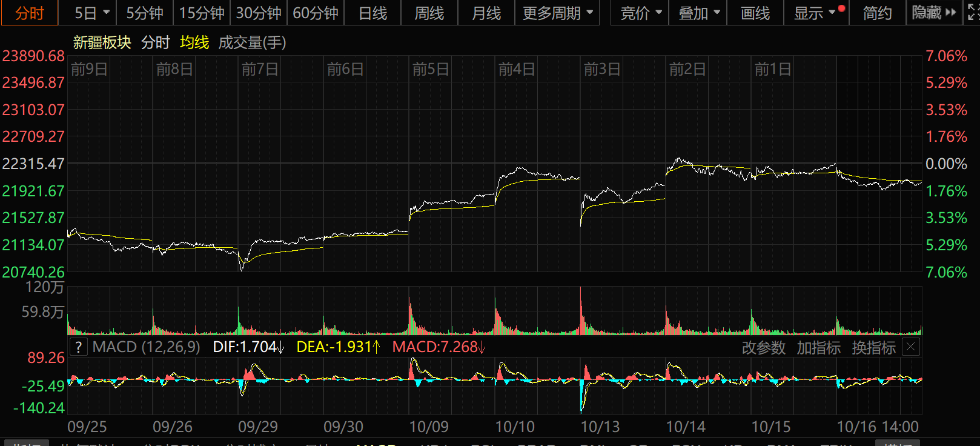The height and width of the screenshot is (446, 980).
Task: Click the 加指标 add indicator button
Action: (x=818, y=348)
